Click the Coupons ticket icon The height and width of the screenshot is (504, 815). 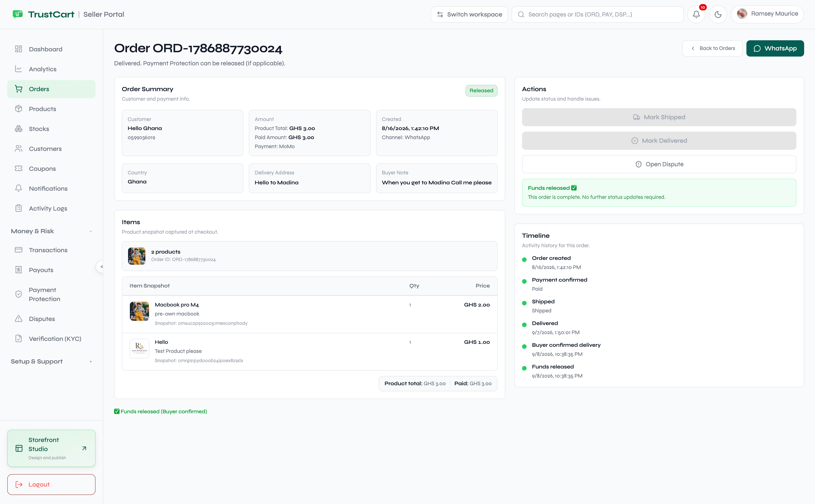(x=19, y=168)
